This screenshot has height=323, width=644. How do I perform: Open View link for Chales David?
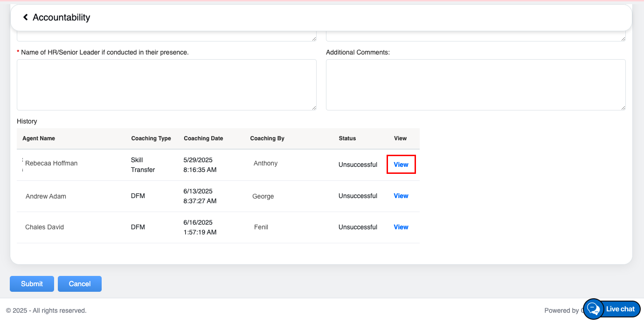pyautogui.click(x=401, y=227)
